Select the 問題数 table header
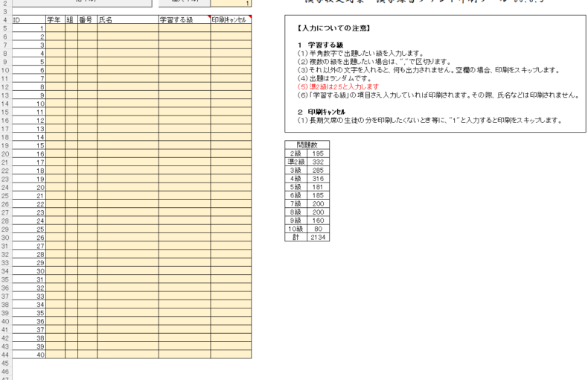This screenshot has width=588, height=380. [x=307, y=145]
